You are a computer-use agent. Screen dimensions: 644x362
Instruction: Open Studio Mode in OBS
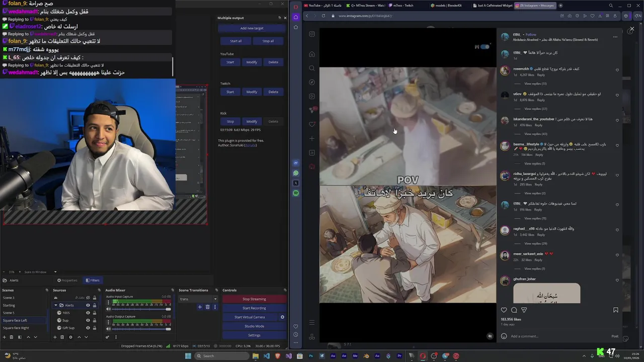click(254, 326)
